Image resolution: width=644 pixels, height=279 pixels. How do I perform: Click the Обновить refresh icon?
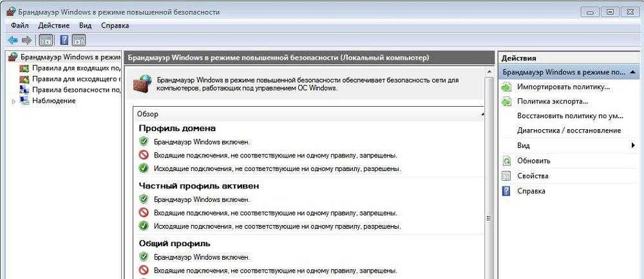pyautogui.click(x=507, y=161)
